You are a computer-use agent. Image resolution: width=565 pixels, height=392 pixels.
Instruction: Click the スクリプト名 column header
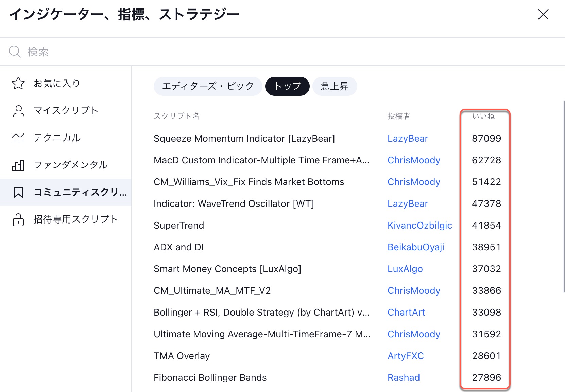click(x=176, y=116)
